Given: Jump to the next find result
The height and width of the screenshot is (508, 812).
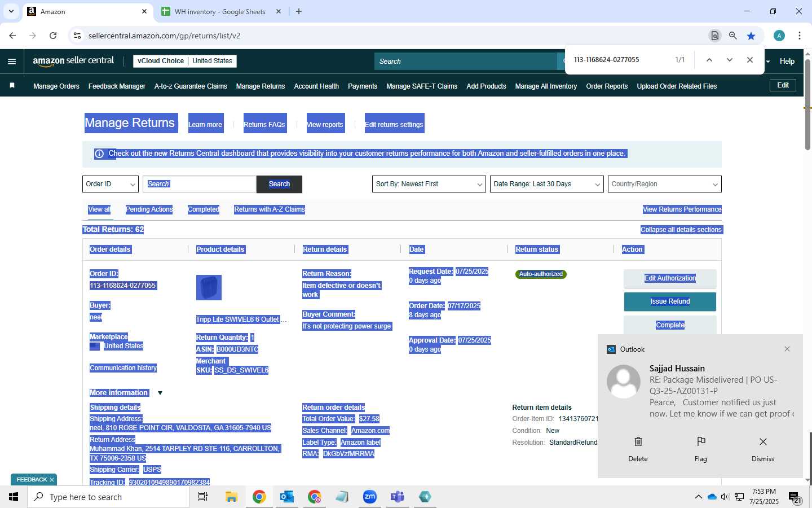Looking at the screenshot, I should coord(730,60).
